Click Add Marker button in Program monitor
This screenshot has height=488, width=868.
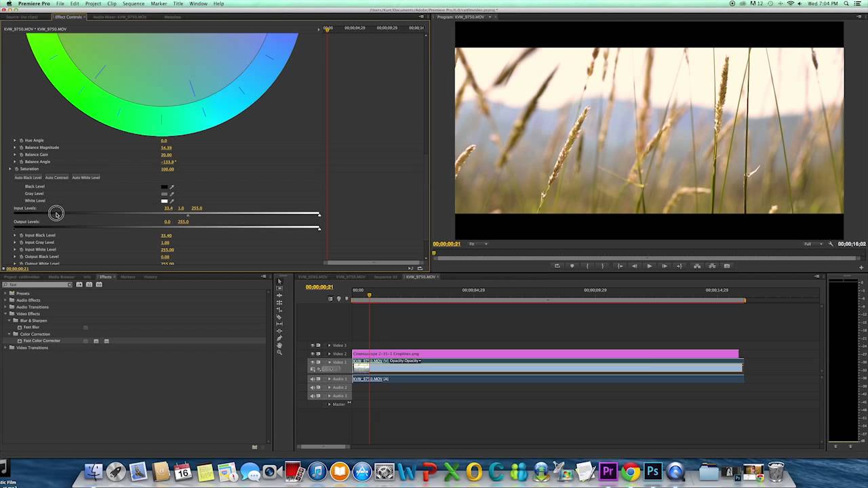pyautogui.click(x=572, y=266)
